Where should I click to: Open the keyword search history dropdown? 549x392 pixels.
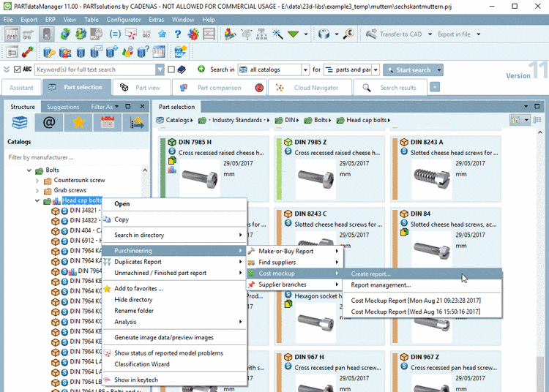(160, 69)
